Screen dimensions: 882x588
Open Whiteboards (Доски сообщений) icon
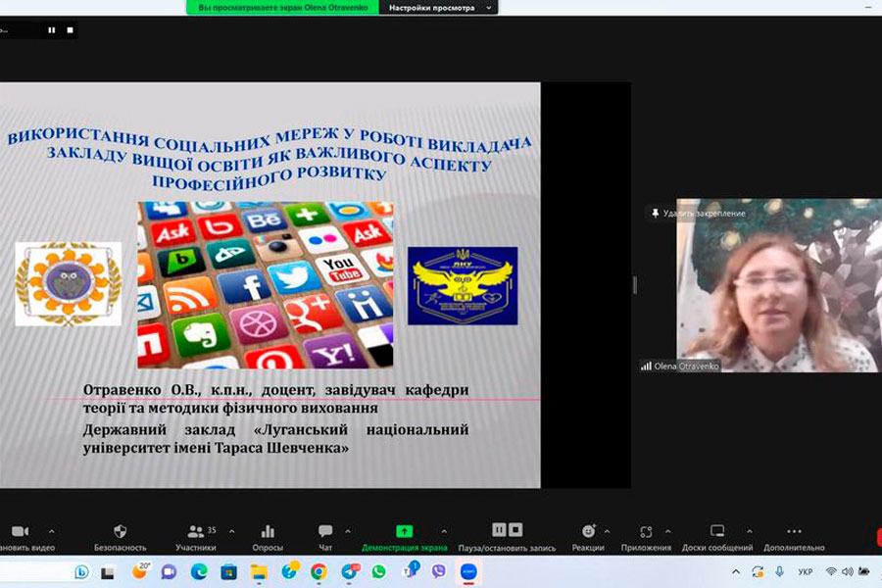[717, 531]
